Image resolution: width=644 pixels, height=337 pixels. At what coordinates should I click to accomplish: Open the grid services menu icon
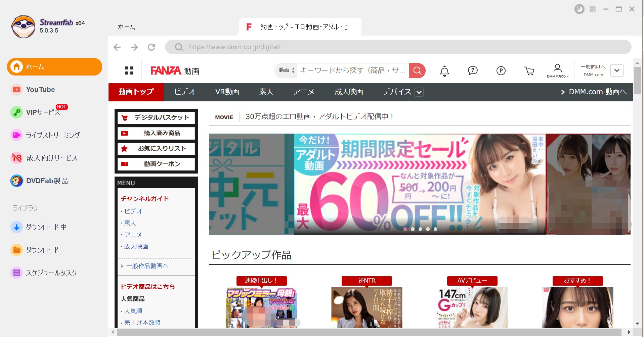[129, 70]
